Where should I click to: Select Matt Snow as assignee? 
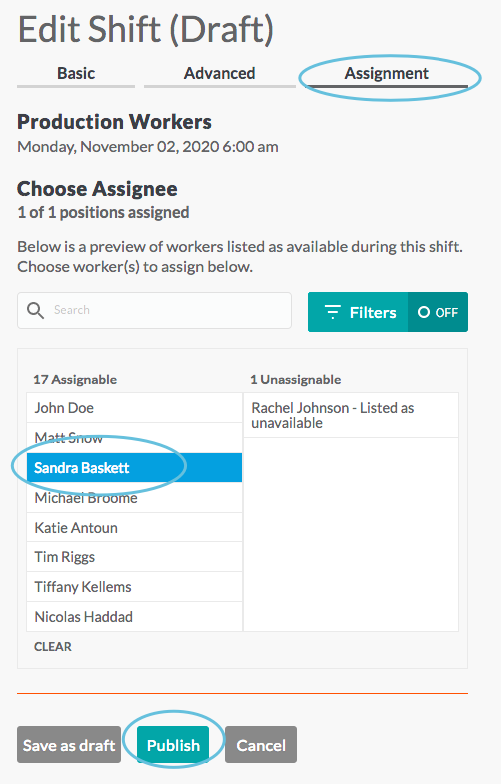pyautogui.click(x=134, y=438)
